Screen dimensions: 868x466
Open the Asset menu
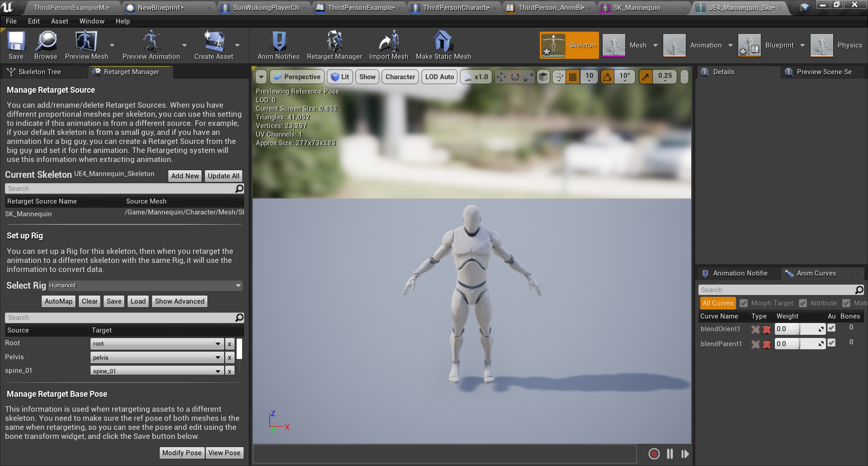click(59, 21)
